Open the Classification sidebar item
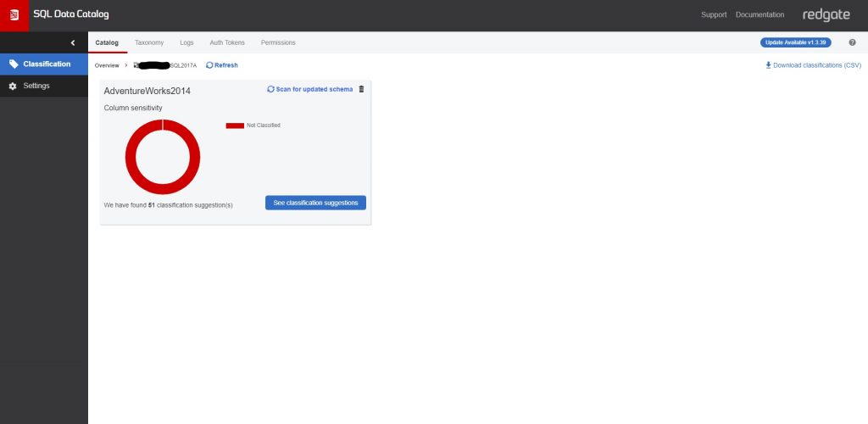The width and height of the screenshot is (868, 424). pos(44,64)
